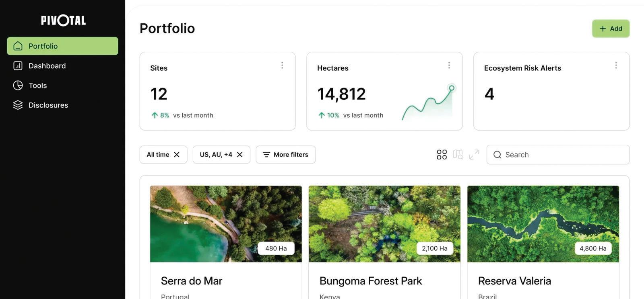Click the search magnifier icon
The image size is (644, 299).
(x=497, y=155)
